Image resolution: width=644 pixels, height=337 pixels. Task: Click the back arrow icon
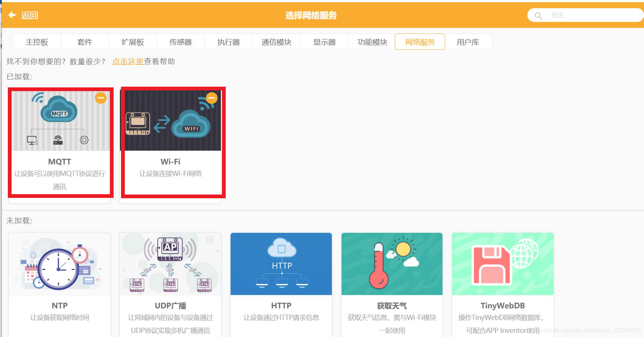point(12,15)
